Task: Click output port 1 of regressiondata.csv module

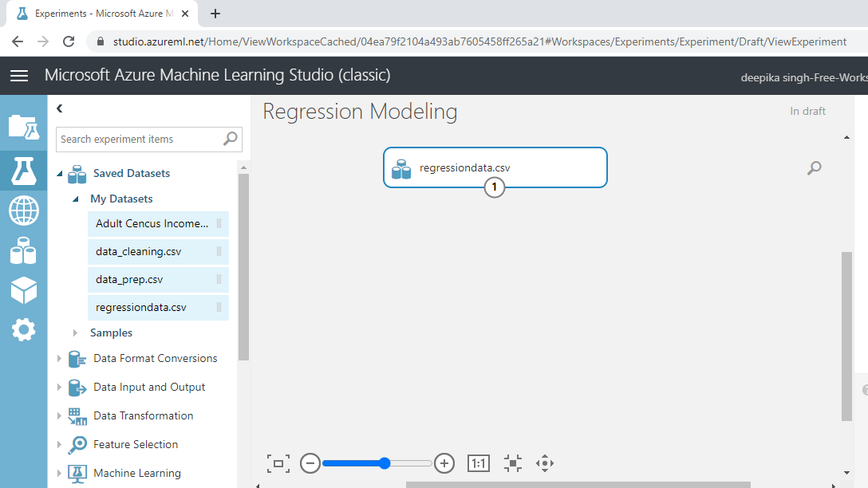Action: pyautogui.click(x=495, y=187)
